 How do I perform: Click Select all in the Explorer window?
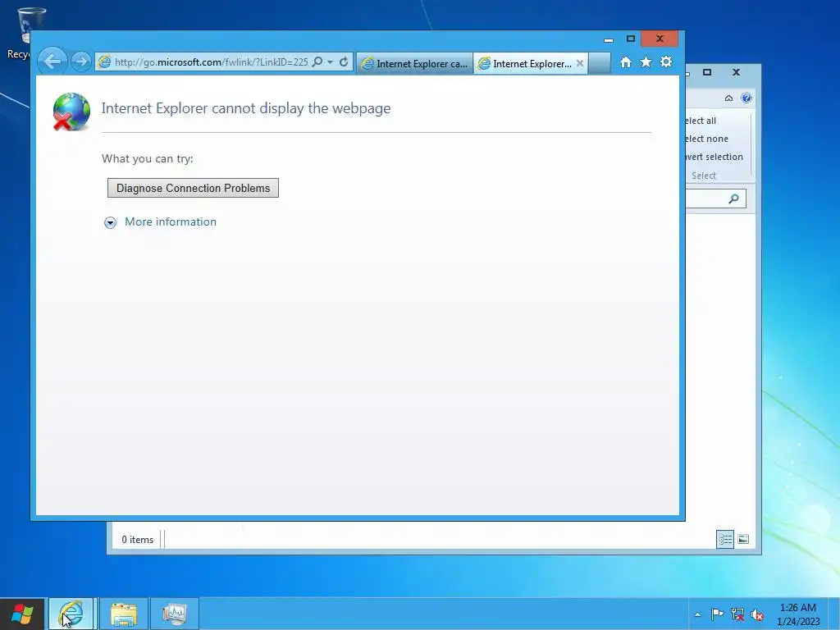click(x=701, y=121)
